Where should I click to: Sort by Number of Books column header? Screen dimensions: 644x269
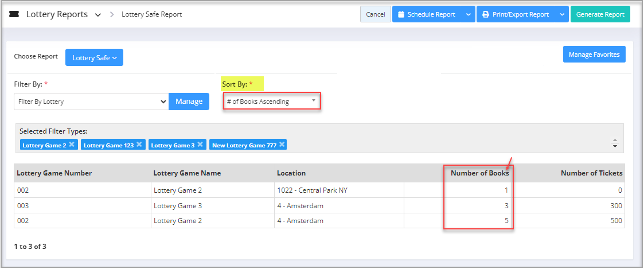point(479,173)
